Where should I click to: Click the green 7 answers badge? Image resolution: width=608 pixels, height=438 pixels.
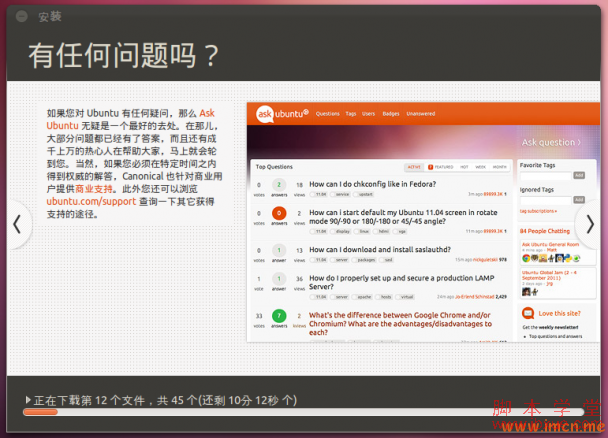pos(280,317)
